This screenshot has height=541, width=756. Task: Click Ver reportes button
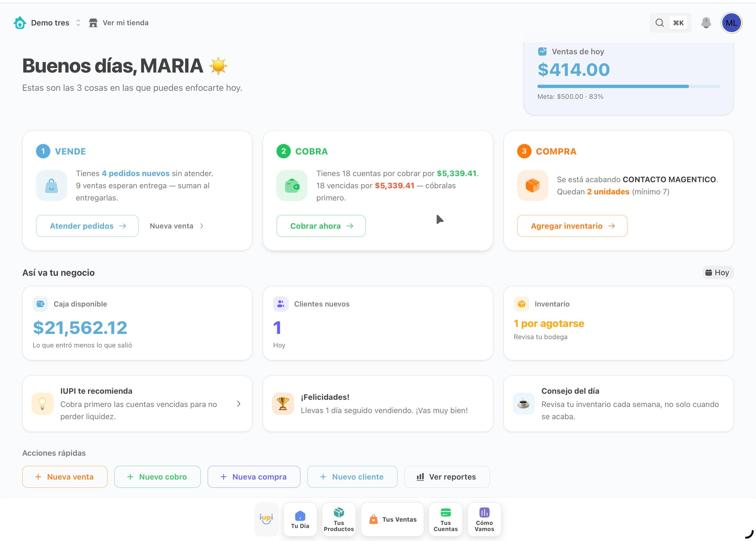(447, 477)
